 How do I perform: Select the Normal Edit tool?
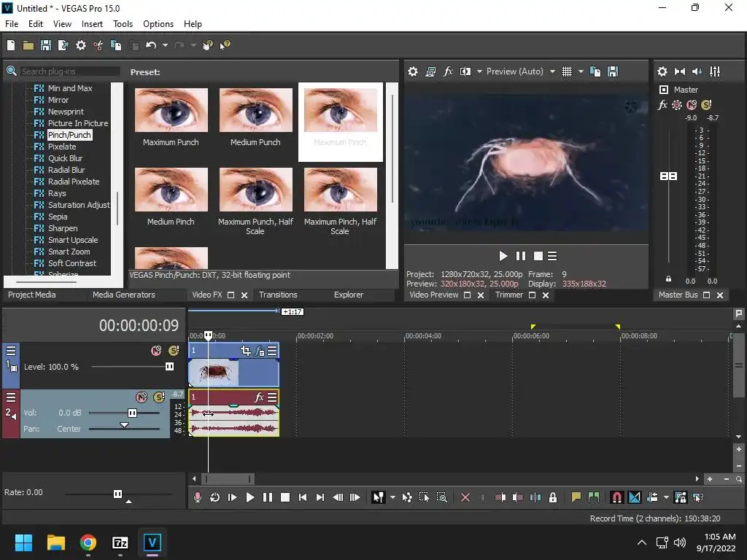coord(379,497)
